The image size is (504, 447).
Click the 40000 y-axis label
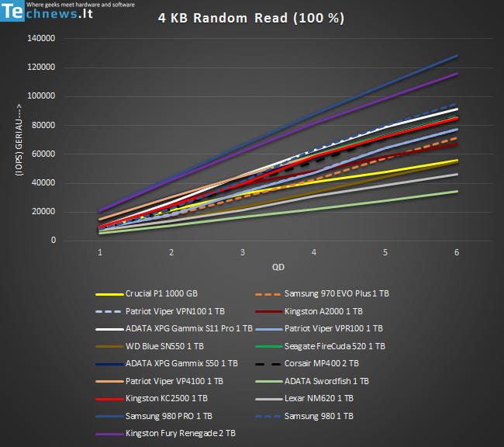[x=43, y=183]
